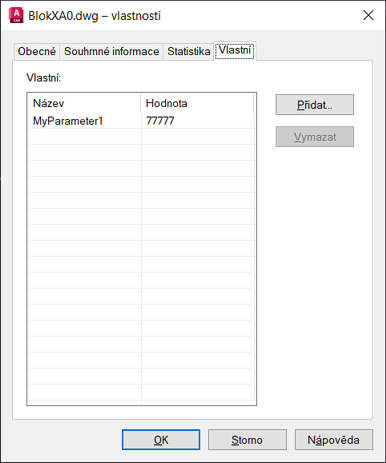Screen dimensions: 386x463
Task: Go to the Statistika tab
Action: coord(189,52)
